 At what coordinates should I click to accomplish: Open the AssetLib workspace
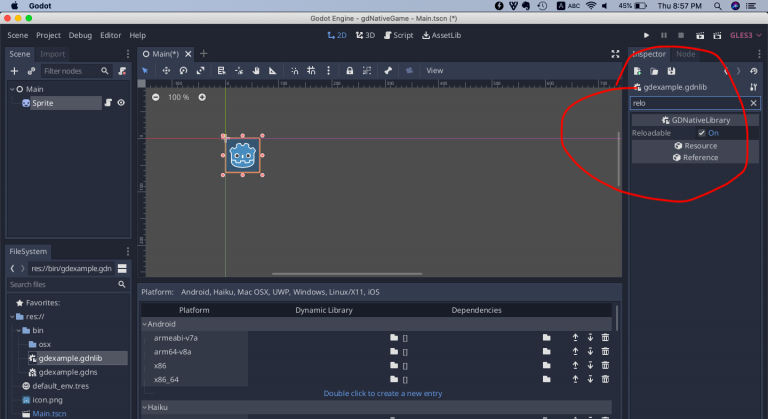442,35
